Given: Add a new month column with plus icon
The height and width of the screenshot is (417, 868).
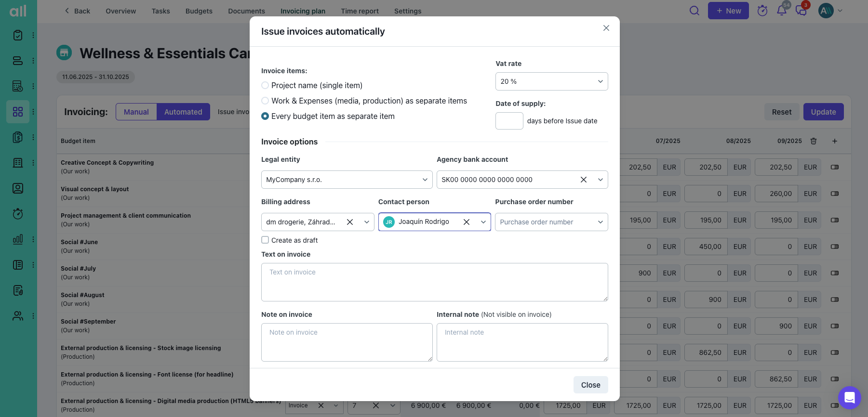Looking at the screenshot, I should tap(835, 141).
